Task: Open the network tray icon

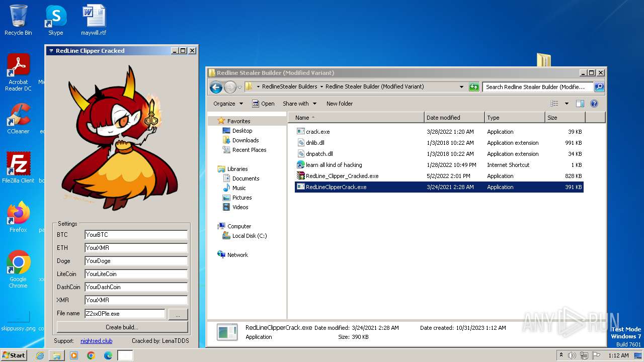Action: tap(584, 355)
